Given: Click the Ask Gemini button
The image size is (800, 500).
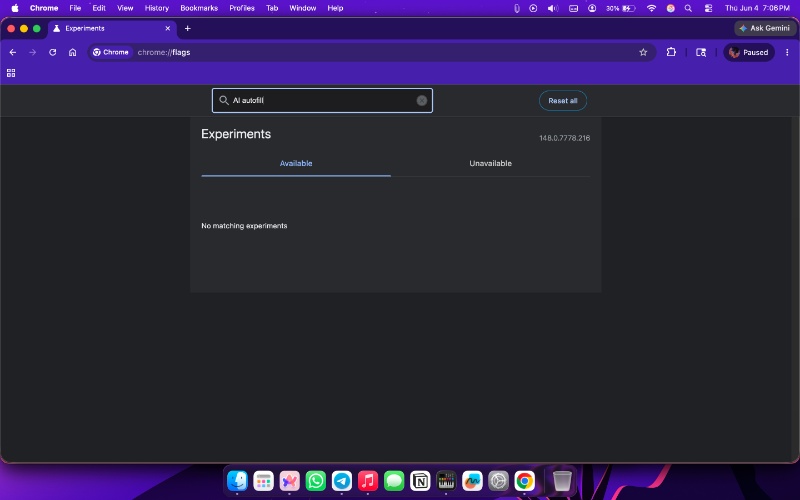Looking at the screenshot, I should click(x=764, y=28).
